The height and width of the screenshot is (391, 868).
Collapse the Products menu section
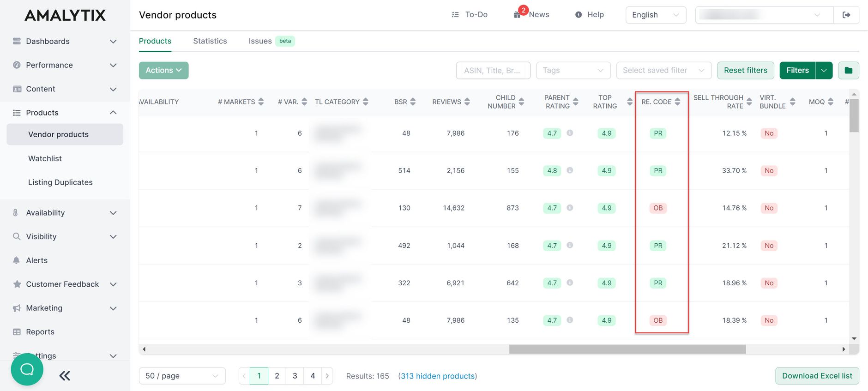(113, 113)
